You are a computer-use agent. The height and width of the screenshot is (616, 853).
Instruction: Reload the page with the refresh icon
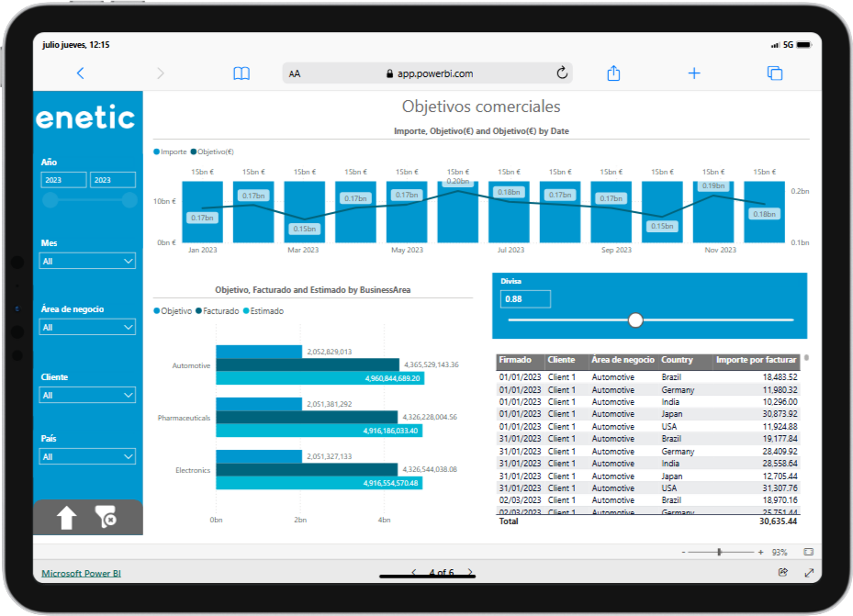tap(562, 73)
